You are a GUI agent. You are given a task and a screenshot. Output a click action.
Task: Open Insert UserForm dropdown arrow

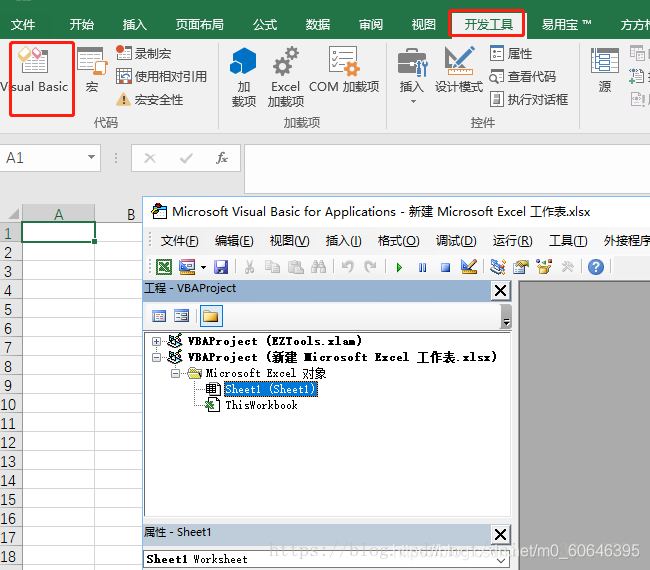click(203, 267)
